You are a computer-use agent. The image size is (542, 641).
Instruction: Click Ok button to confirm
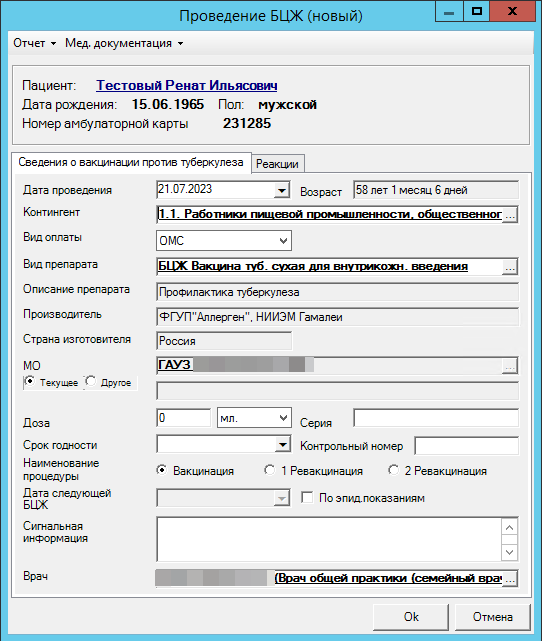point(411,616)
